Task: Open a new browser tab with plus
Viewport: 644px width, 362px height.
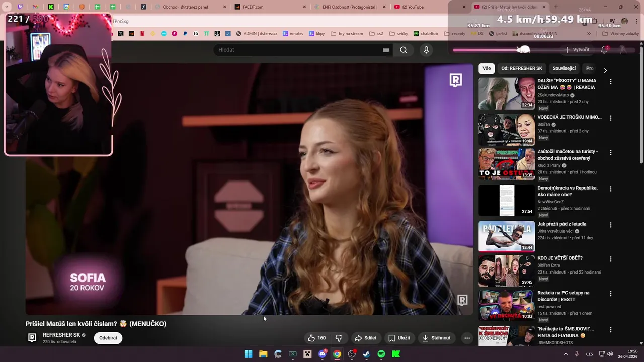Action: pyautogui.click(x=556, y=7)
